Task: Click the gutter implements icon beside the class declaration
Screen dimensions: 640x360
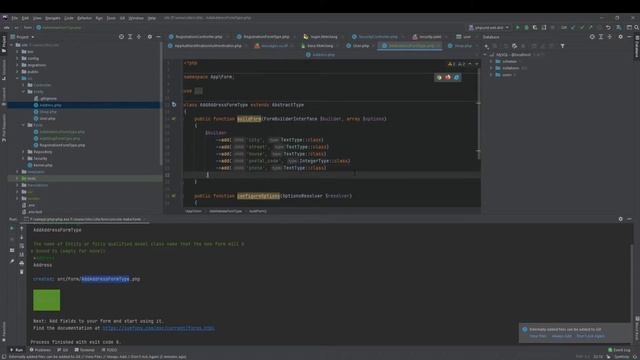Action: coord(174,104)
